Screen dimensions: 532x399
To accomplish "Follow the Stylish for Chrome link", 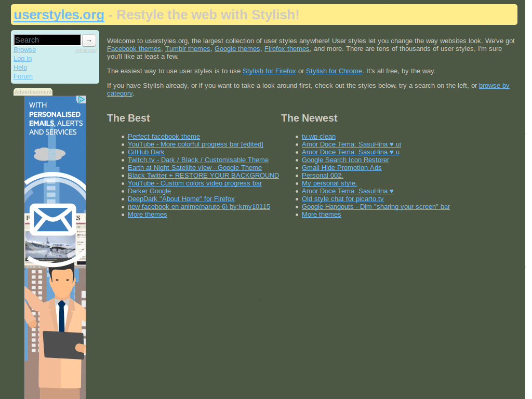I will point(334,71).
